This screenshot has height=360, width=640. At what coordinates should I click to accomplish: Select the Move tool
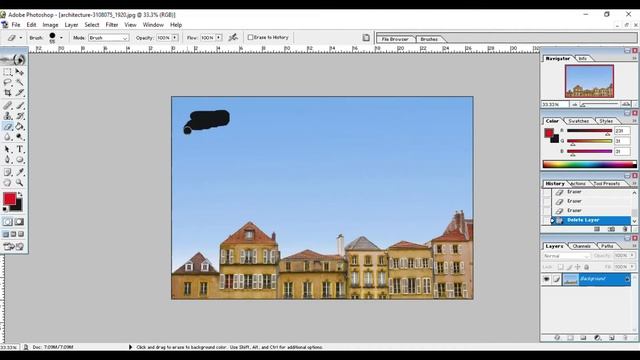pos(20,72)
